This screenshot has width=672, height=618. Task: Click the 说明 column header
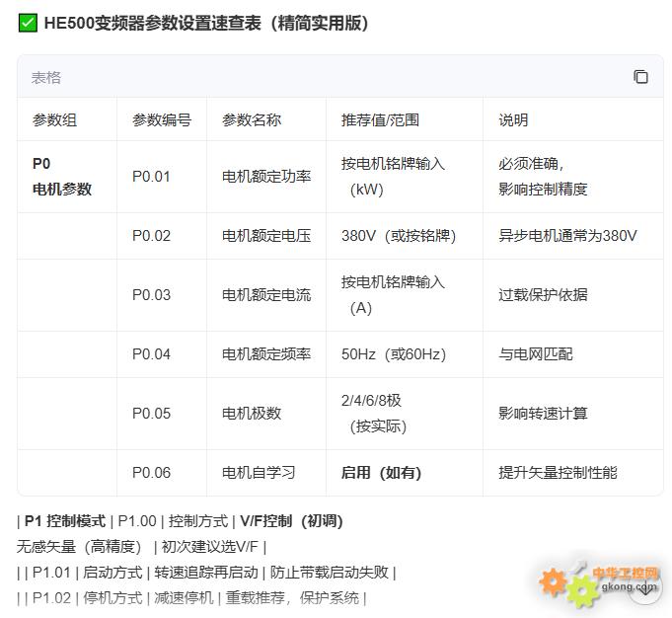(513, 119)
